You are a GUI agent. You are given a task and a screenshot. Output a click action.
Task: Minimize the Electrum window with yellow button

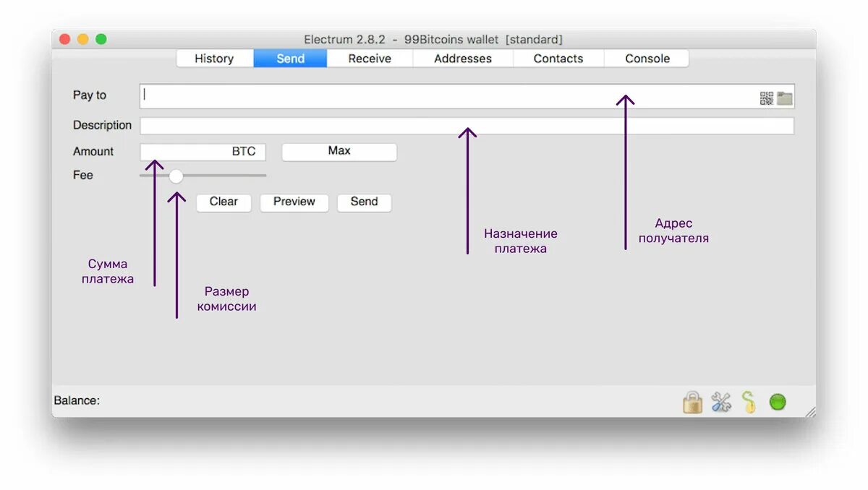pos(83,39)
